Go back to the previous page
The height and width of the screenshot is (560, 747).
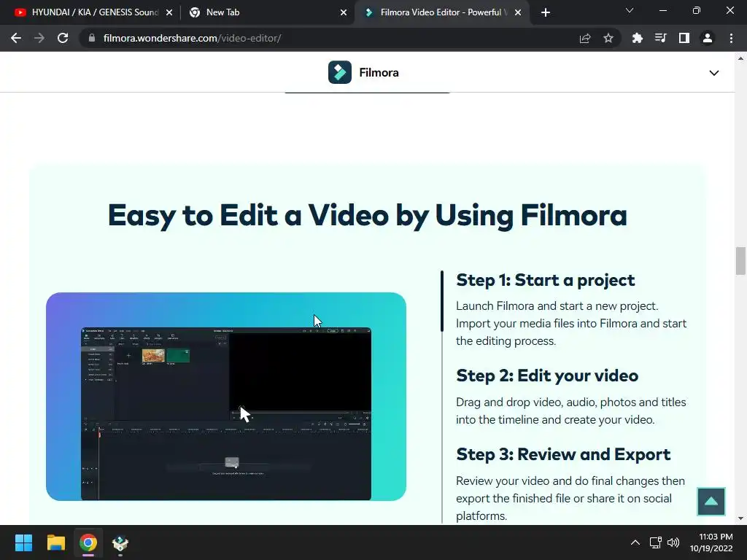point(16,38)
